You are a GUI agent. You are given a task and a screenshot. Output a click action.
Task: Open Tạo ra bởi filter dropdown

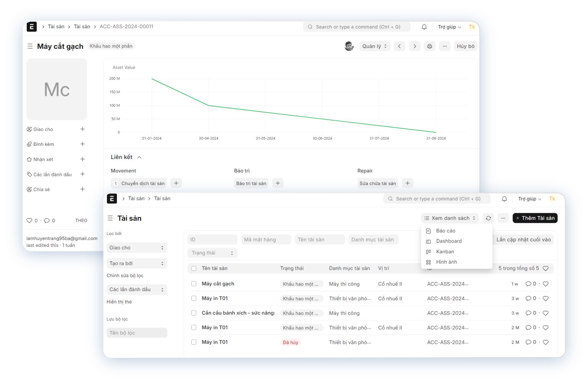[x=137, y=263]
